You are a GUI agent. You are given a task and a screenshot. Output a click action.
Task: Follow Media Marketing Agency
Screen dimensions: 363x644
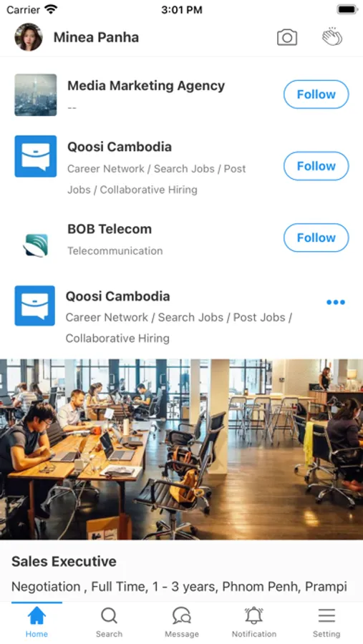(x=316, y=94)
